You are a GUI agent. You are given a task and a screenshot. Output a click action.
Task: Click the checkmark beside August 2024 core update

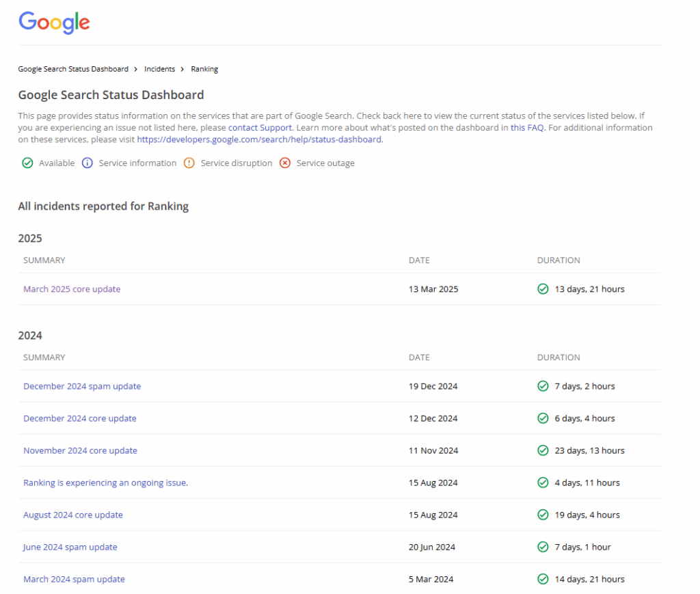[x=542, y=515]
